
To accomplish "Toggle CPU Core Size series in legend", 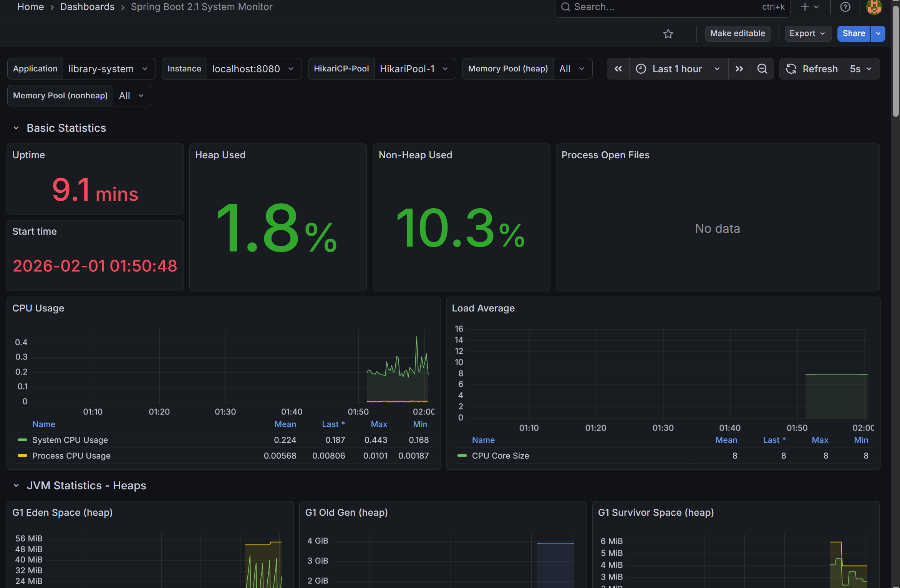I will 500,455.
